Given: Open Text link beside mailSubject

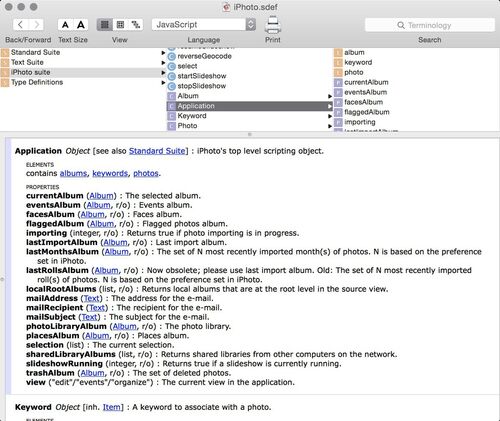Looking at the screenshot, I should click(89, 317).
